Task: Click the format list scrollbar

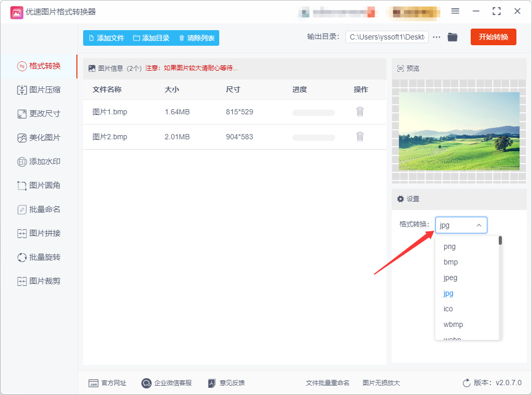Action: tap(500, 241)
